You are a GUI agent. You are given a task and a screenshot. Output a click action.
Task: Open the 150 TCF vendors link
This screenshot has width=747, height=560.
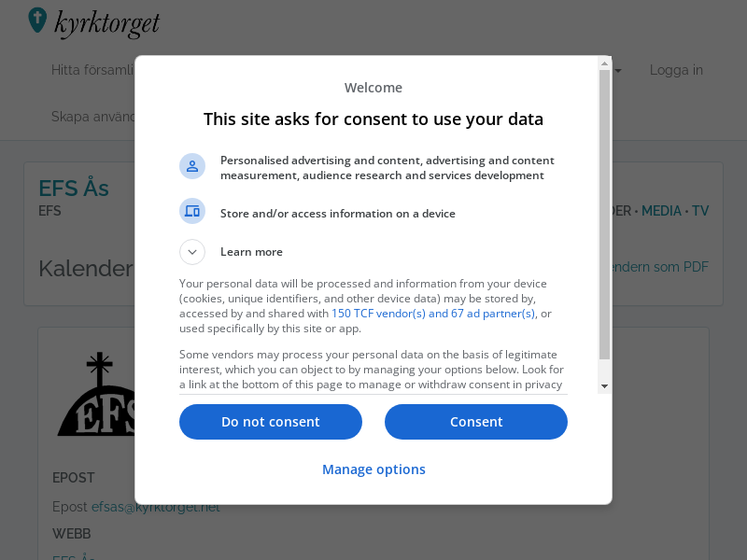pos(433,314)
